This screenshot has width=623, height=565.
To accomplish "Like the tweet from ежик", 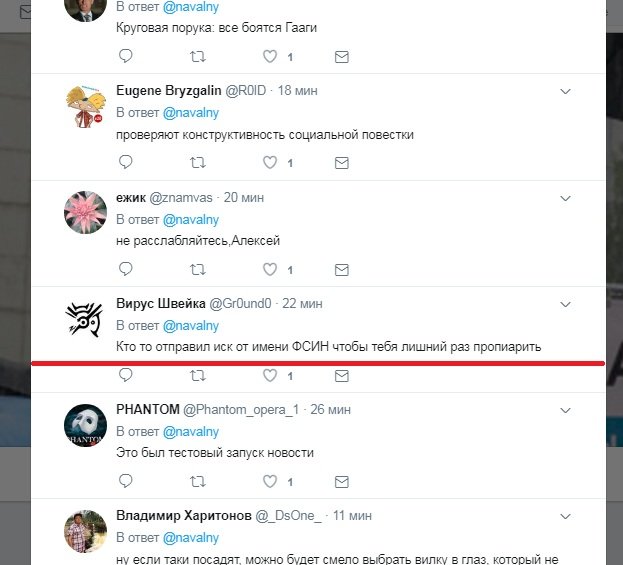I will click(270, 269).
